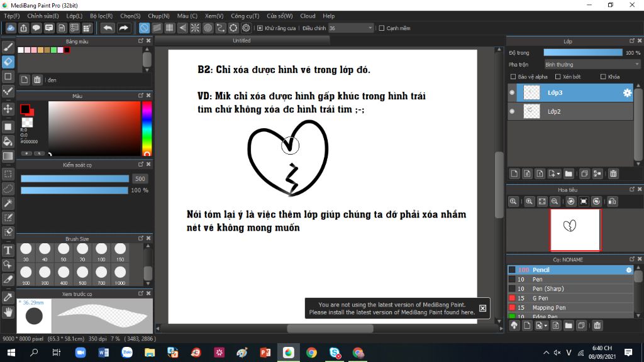Click the Undo arrow in toolbar
This screenshot has height=362, width=644.
[x=108, y=28]
